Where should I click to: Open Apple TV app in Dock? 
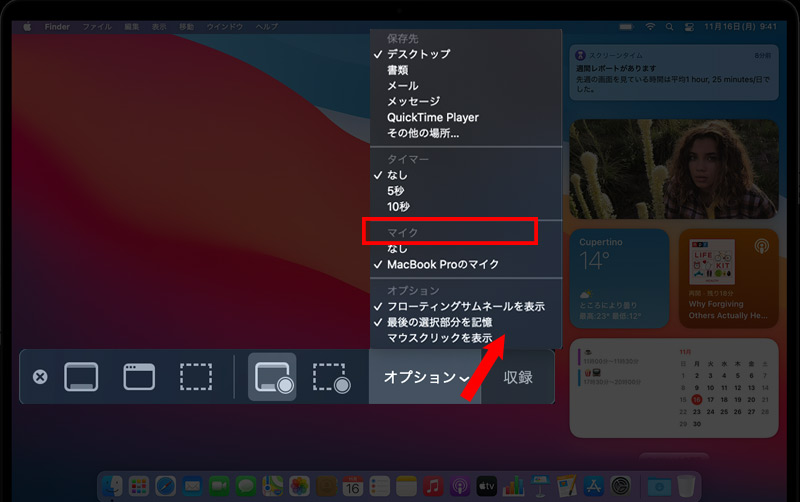coord(487,486)
